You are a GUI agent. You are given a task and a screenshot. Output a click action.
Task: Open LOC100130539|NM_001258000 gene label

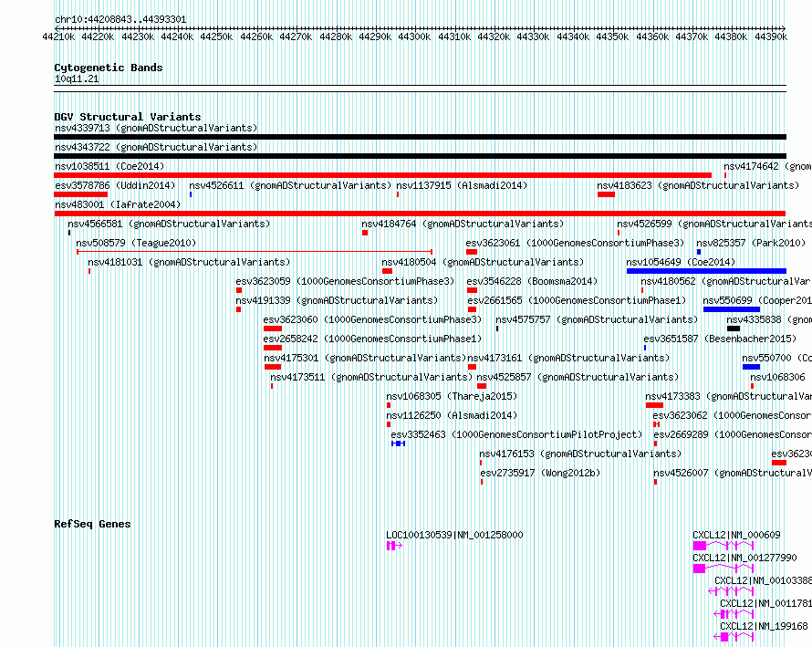pyautogui.click(x=454, y=535)
